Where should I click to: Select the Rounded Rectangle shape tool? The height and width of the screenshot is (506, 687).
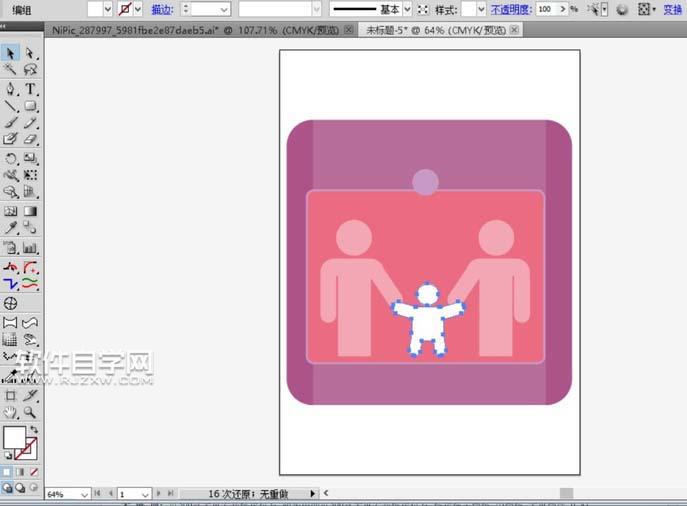click(30, 106)
